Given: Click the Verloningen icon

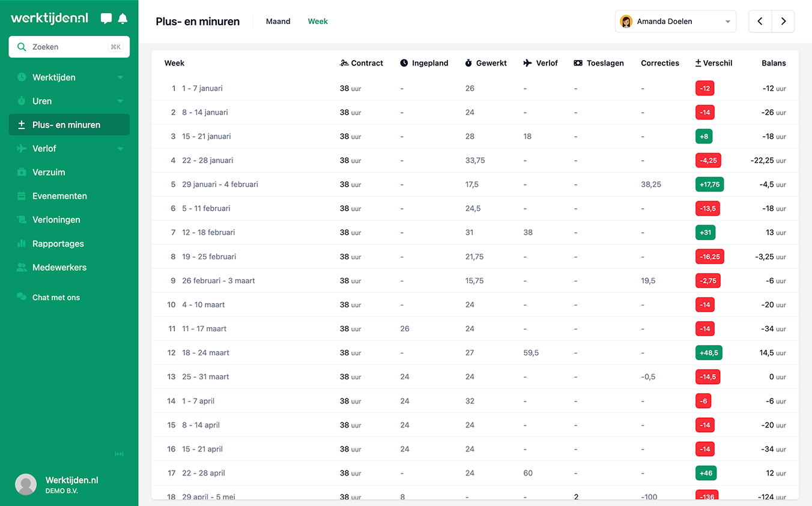Looking at the screenshot, I should coord(22,220).
